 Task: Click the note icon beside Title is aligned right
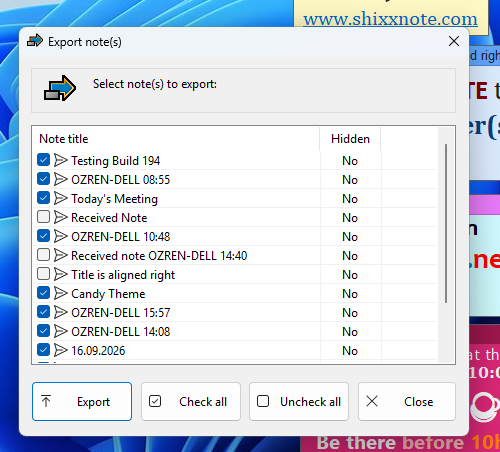61,274
